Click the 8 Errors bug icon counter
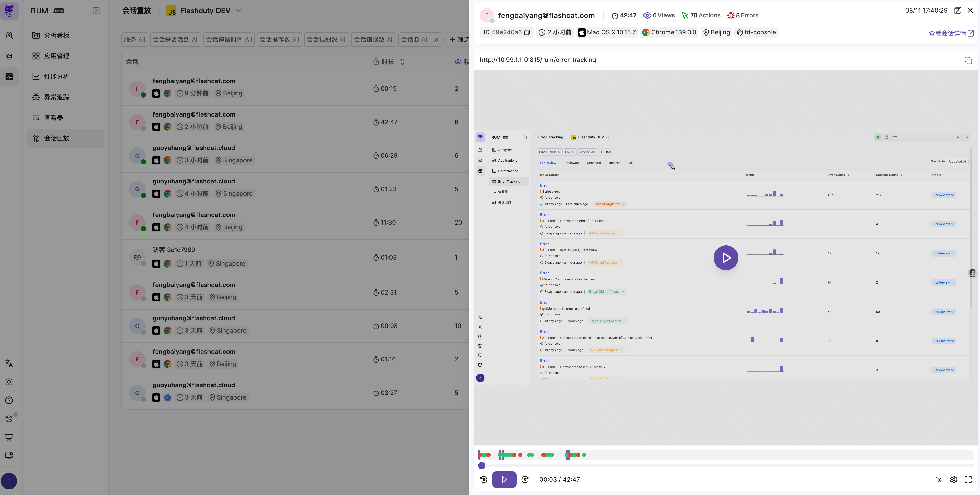Viewport: 980px width, 495px height. [x=743, y=15]
